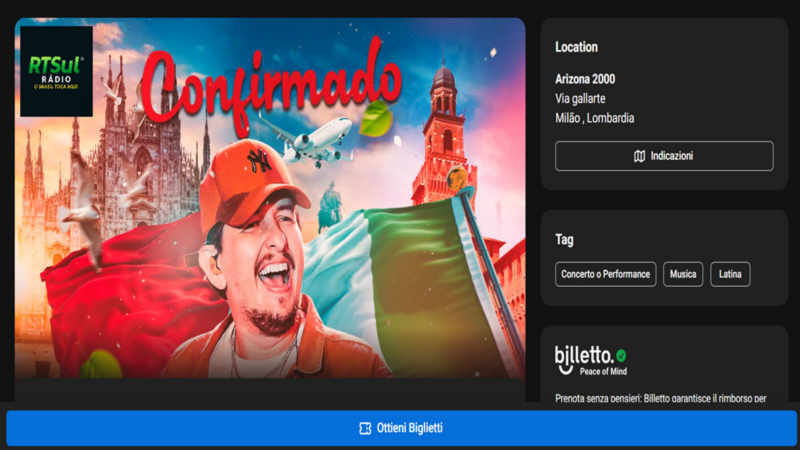
Task: Click the green verified badge near billetto
Action: coord(621,355)
